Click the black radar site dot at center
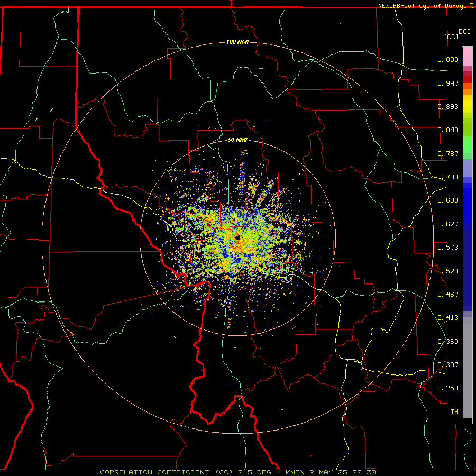 [237, 237]
